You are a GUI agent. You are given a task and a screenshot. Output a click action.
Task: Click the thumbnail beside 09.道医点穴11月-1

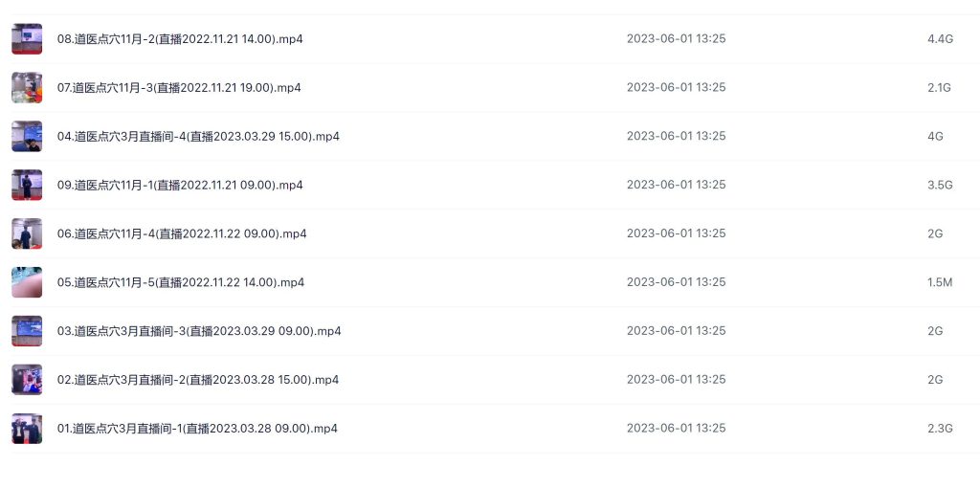(x=27, y=186)
